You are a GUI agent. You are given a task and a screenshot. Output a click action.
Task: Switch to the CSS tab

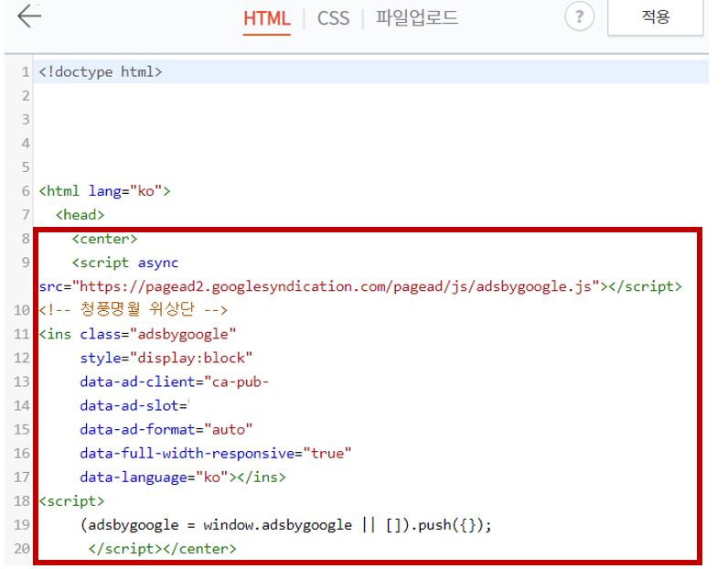(x=333, y=18)
